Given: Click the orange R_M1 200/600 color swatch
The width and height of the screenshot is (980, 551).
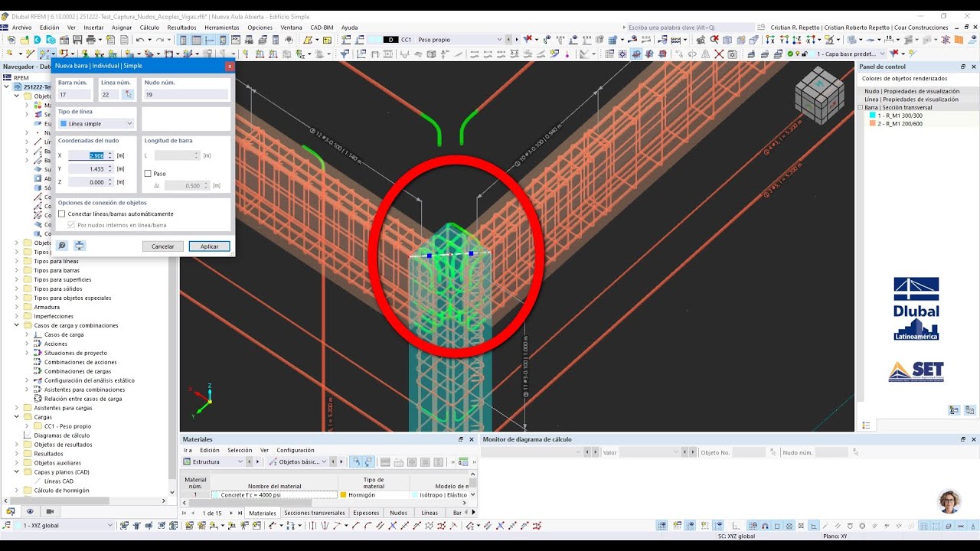Looking at the screenshot, I should 873,123.
